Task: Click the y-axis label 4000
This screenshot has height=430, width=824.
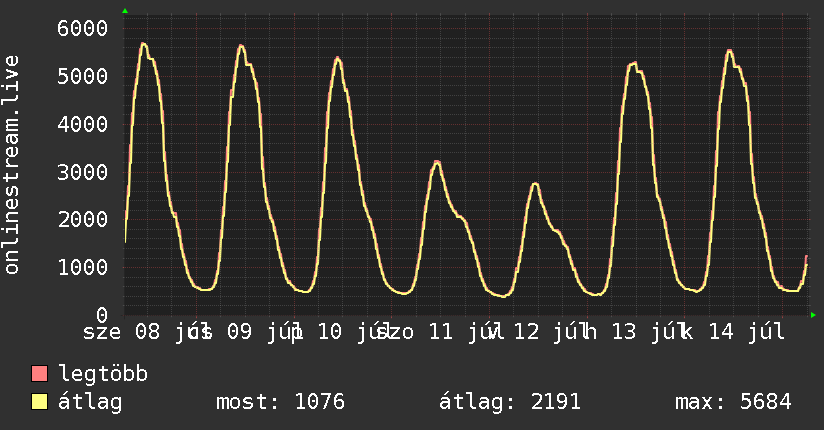Action: [x=83, y=125]
